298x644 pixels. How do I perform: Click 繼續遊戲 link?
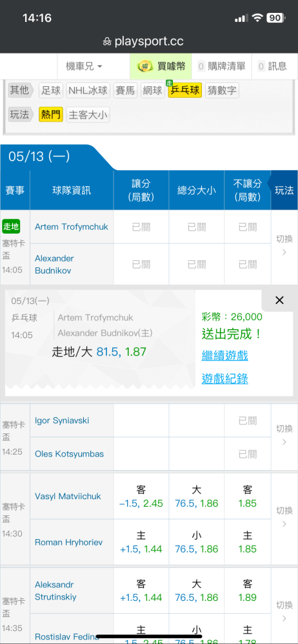(224, 355)
